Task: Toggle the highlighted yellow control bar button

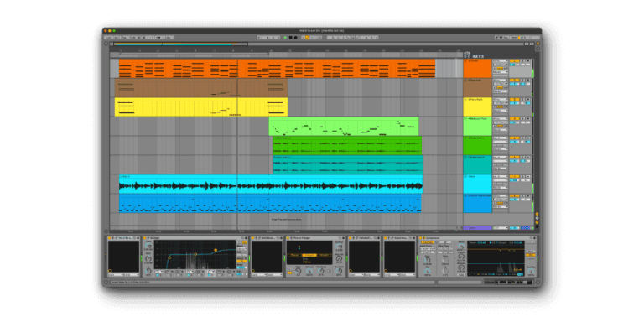Action: 307,38
